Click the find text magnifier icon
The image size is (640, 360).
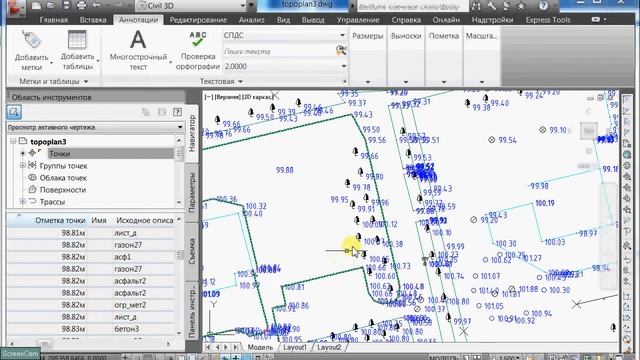coord(341,51)
